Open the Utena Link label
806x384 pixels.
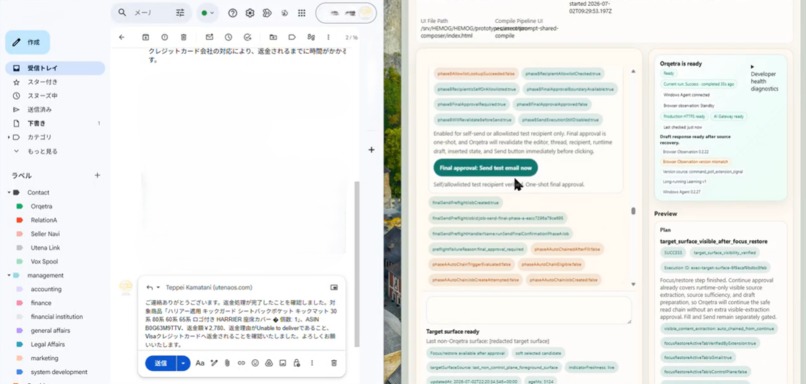(45, 248)
